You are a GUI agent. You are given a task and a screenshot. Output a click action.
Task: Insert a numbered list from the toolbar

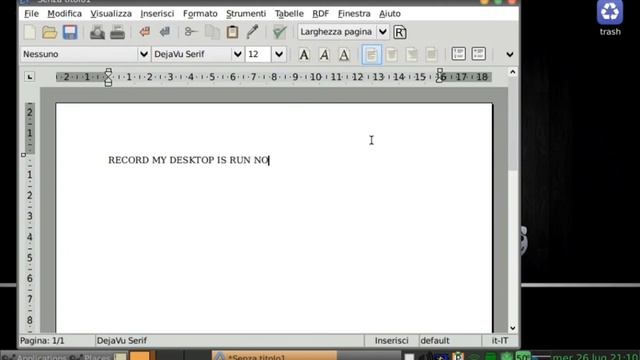pos(458,54)
